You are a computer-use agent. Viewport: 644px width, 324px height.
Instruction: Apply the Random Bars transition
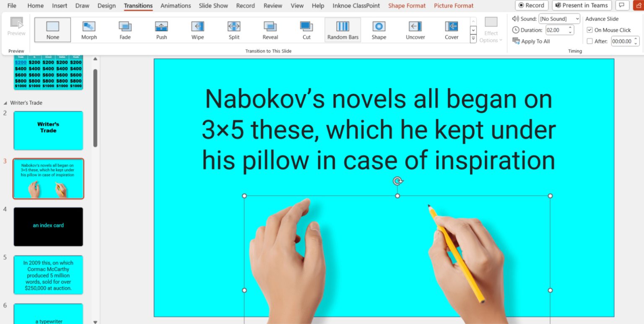coord(343,29)
